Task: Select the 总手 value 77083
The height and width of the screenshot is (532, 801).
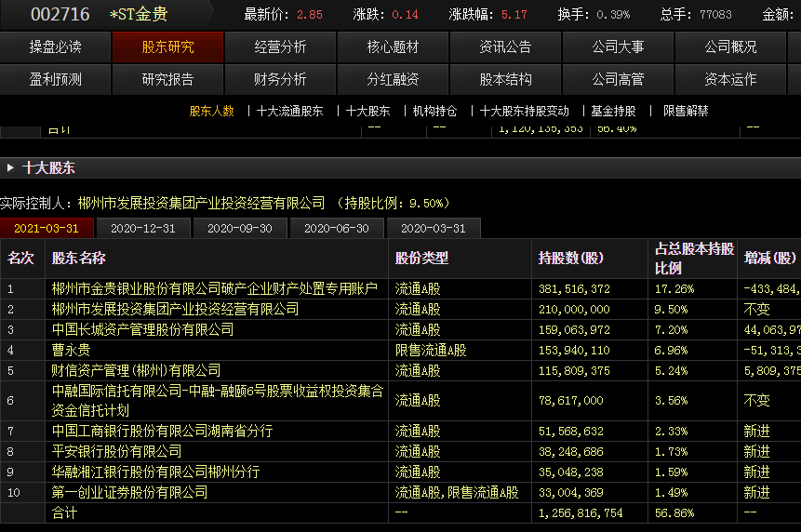Action: point(715,15)
